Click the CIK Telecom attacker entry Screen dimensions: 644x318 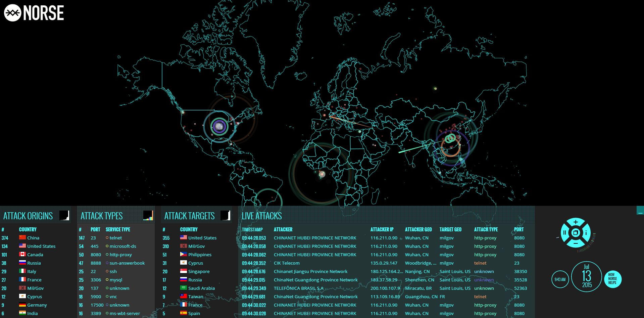(x=287, y=263)
